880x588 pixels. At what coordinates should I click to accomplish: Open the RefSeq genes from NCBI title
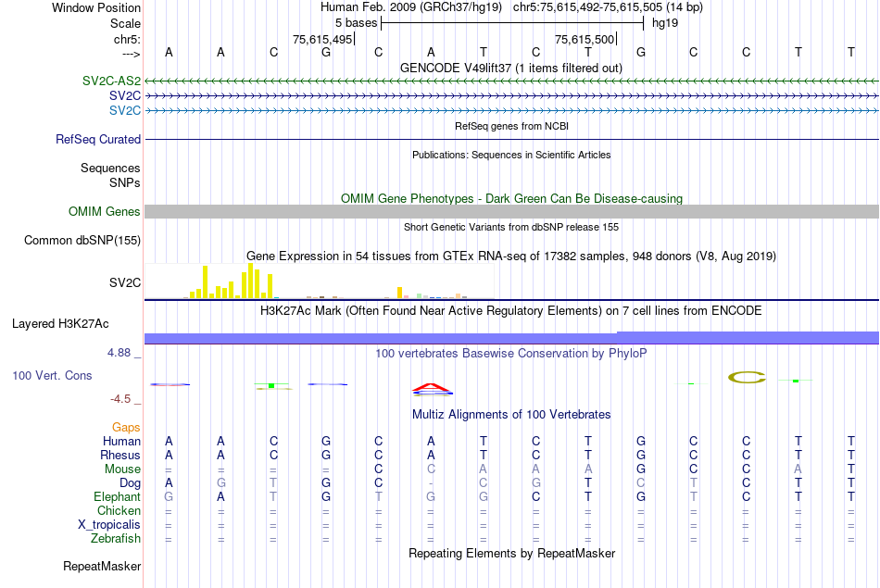pyautogui.click(x=512, y=126)
